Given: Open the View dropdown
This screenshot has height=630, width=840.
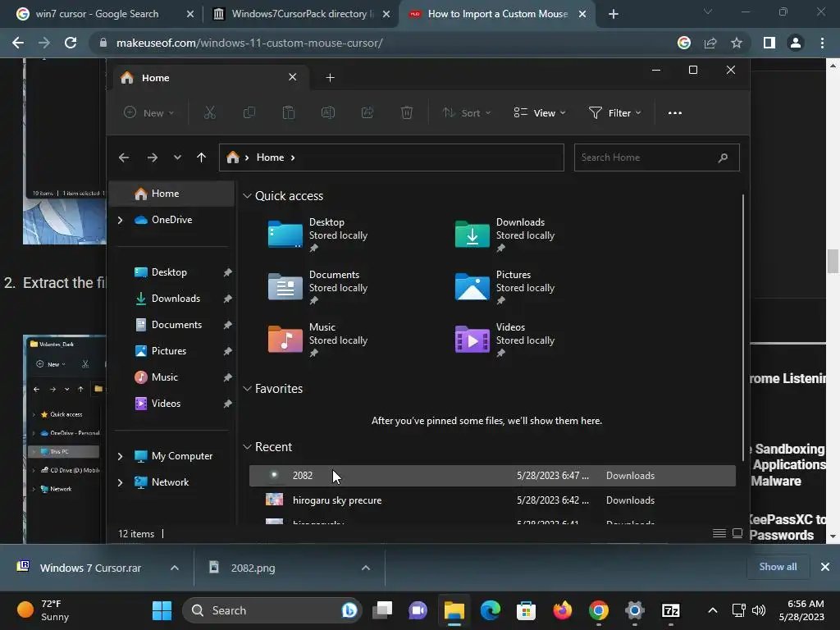Looking at the screenshot, I should coord(540,112).
